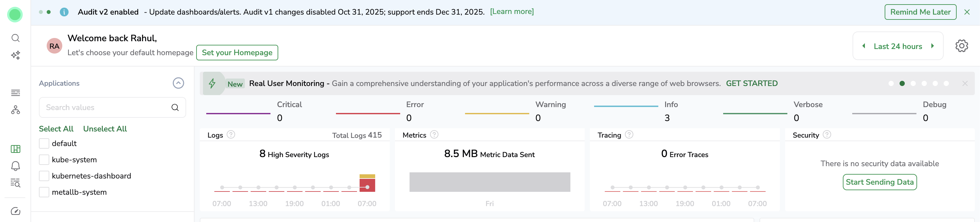980x222 pixels.
Task: Check the default application checkbox
Action: [x=44, y=143]
